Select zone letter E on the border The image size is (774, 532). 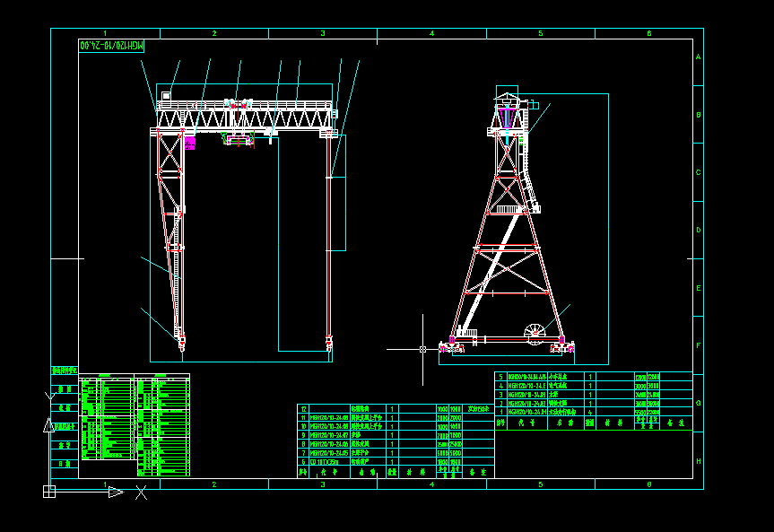(698, 288)
